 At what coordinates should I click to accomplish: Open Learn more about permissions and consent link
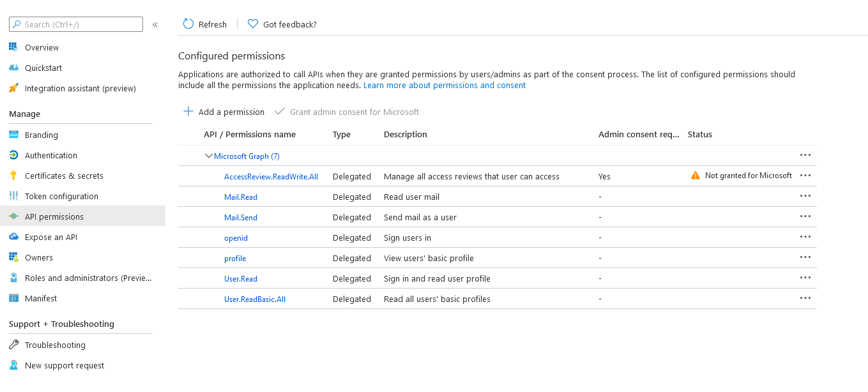click(x=445, y=85)
